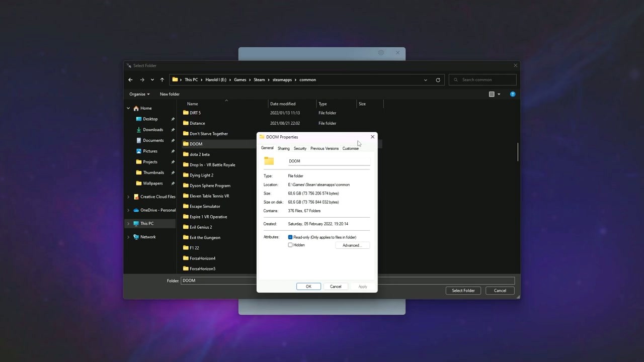
Task: Click the Select Folder button
Action: click(463, 290)
